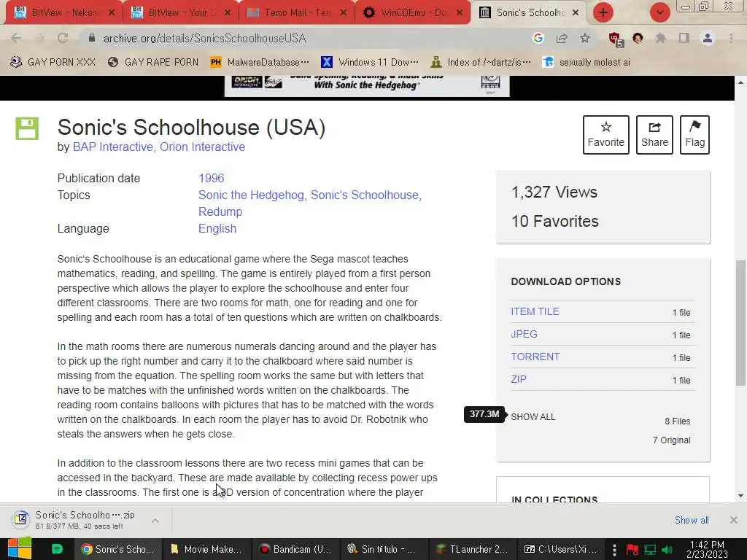Screen dimensions: 747x560
Task: Click the red flag tray icon
Action: [632, 550]
